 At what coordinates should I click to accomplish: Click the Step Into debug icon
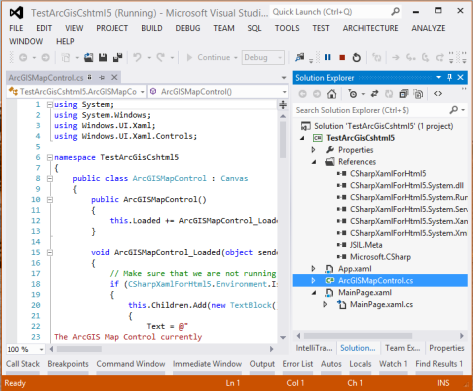pyautogui.click(x=410, y=58)
